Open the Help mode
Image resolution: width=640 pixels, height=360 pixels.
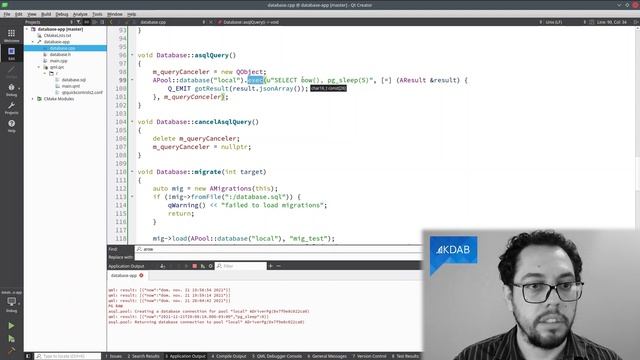11,125
